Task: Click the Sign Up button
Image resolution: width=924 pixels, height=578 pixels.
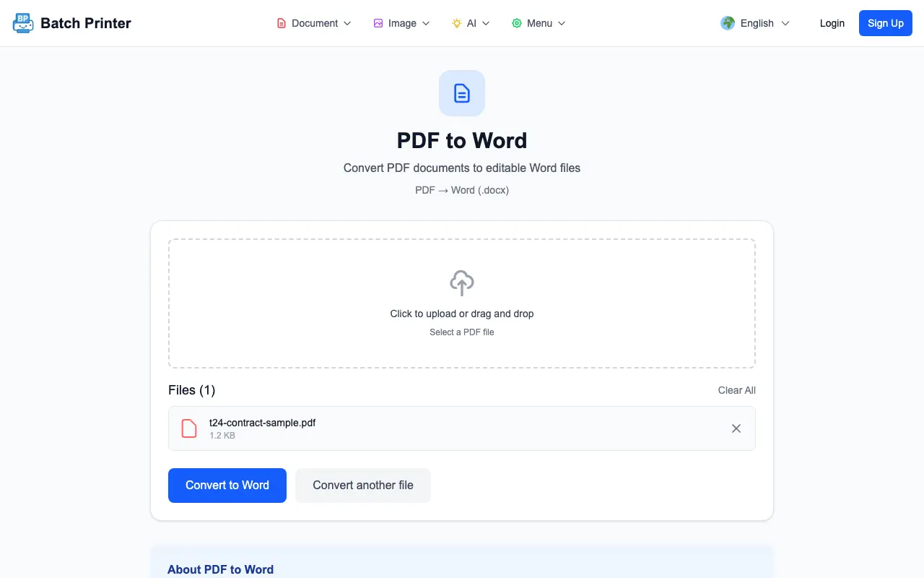Action: click(886, 23)
